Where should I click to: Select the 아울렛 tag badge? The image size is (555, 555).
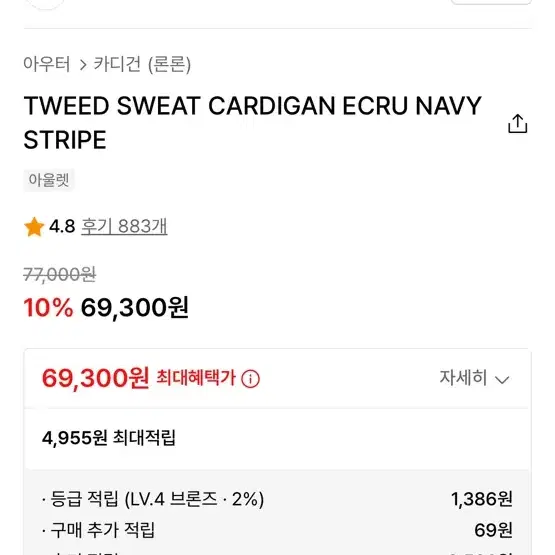tap(49, 180)
